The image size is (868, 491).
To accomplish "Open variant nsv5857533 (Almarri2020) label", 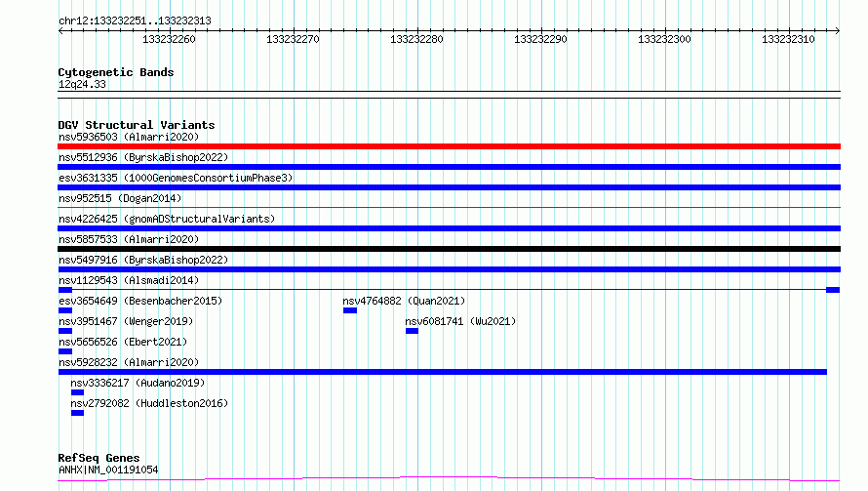I will 129,239.
